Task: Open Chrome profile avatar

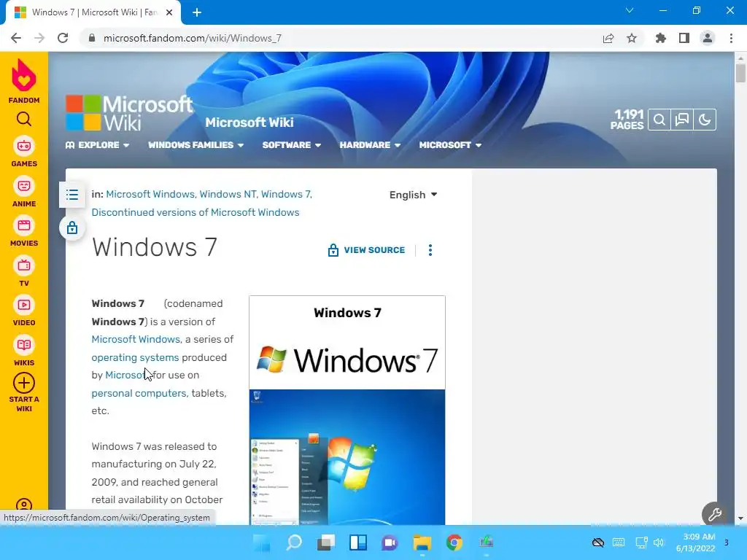Action: (x=708, y=38)
